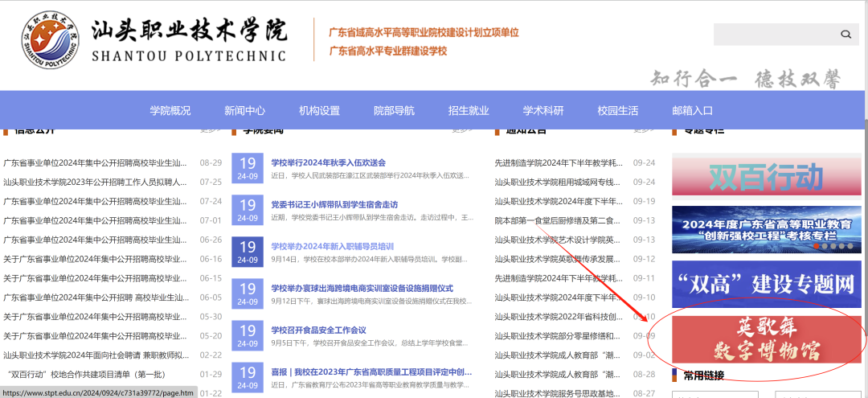Expand the 机构设置 navigation menu
Image resolution: width=868 pixels, height=398 pixels.
coord(319,111)
